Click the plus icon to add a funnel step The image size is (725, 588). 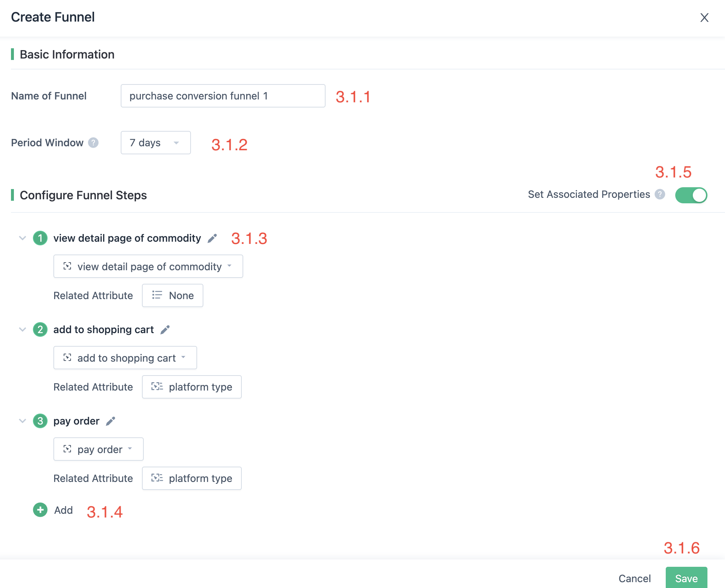40,510
